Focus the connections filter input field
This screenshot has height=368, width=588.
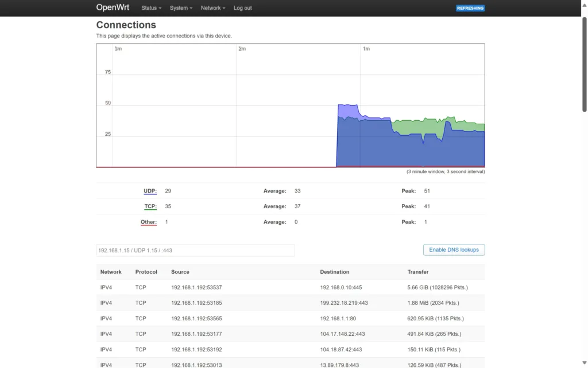(195, 251)
